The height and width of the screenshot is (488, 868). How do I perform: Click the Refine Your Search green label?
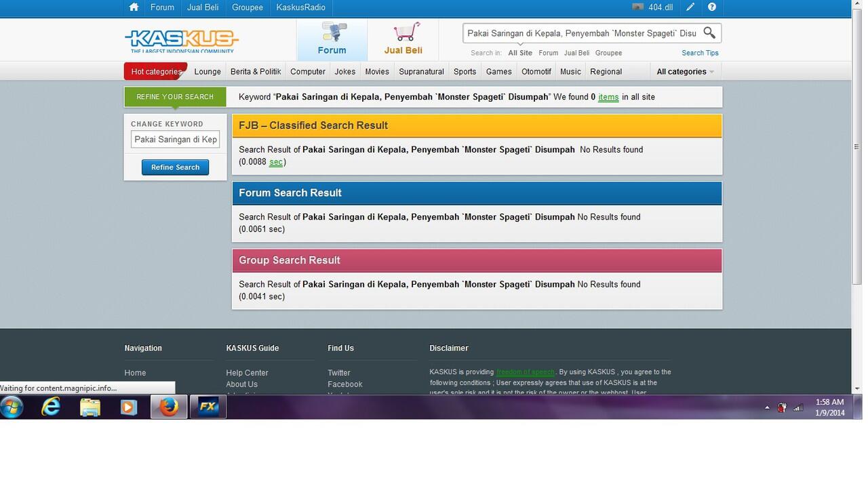175,97
